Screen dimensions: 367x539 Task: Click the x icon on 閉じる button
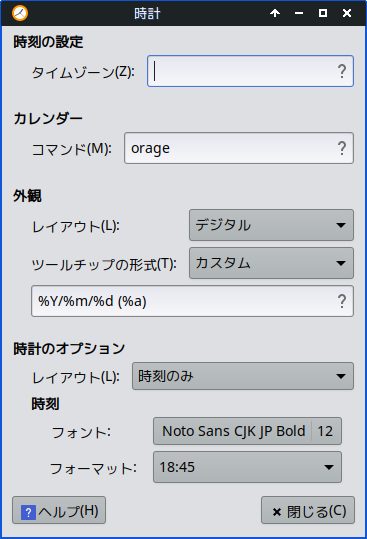(277, 512)
